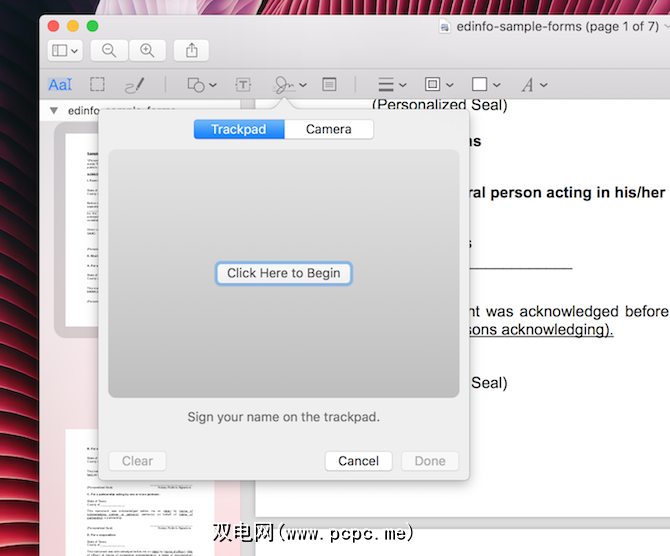Viewport: 670px width, 556px height.
Task: Click 'Sign your name on the trackpad.' text
Action: (x=283, y=417)
